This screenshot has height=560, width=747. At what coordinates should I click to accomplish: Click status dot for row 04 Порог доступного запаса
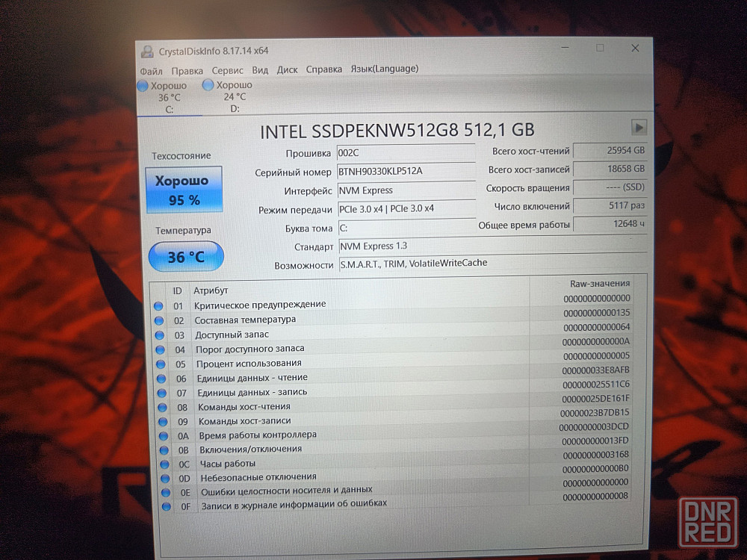(160, 350)
